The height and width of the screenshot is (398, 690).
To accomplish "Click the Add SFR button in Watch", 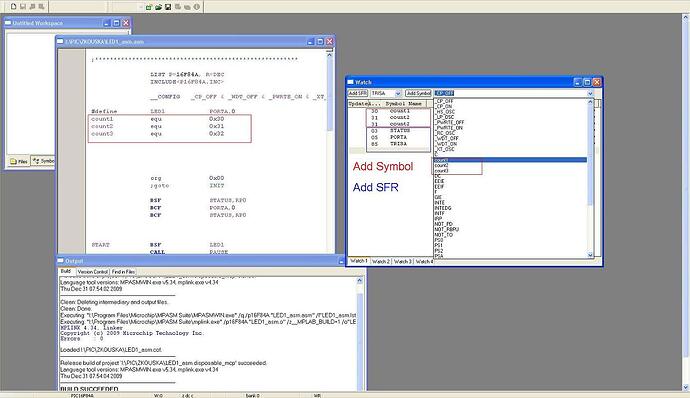I will tap(358, 93).
